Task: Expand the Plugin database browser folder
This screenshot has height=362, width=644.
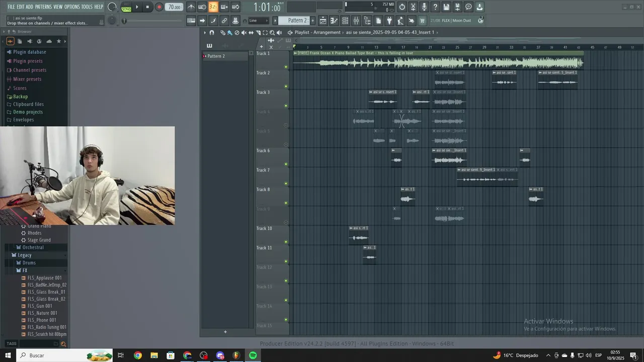Action: point(30,52)
